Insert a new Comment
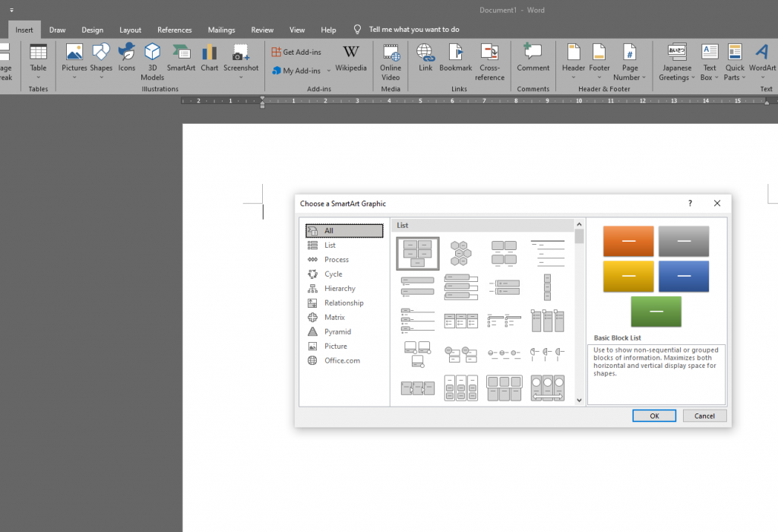 pos(533,61)
